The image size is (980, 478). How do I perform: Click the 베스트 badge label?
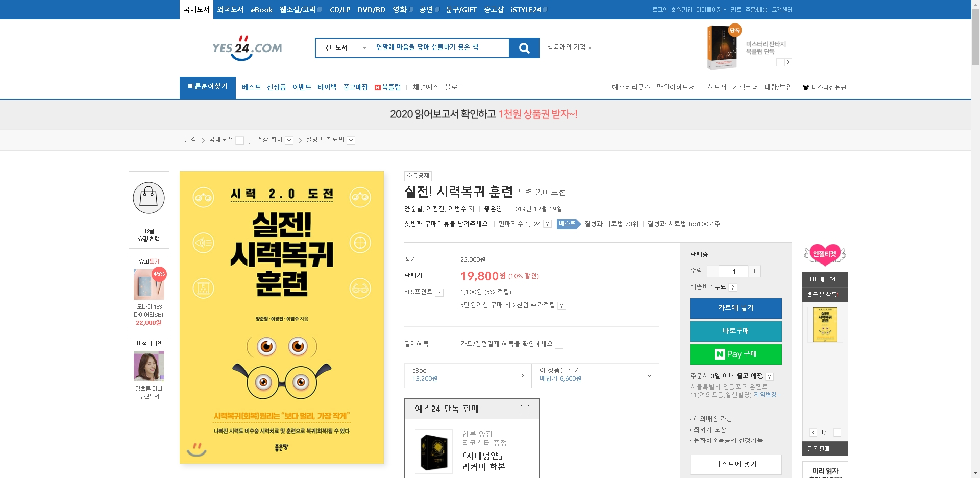click(568, 224)
